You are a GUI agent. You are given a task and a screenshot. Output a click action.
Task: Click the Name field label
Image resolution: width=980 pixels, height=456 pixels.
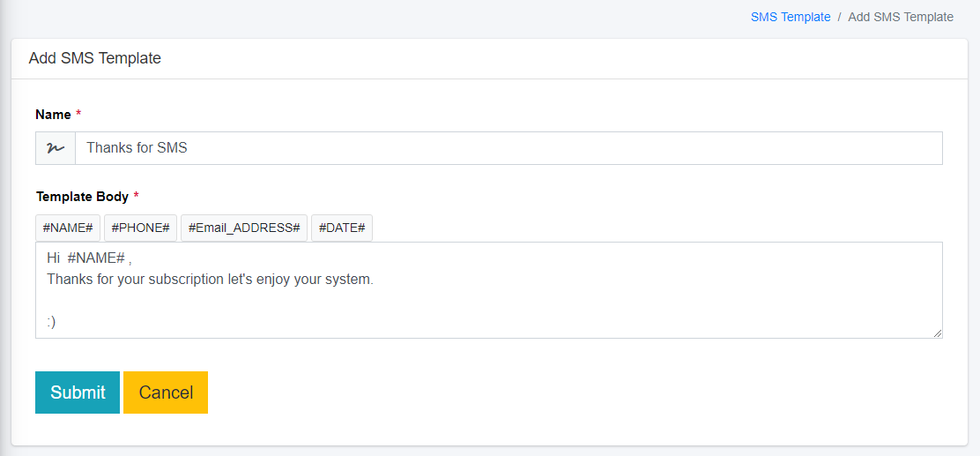tap(53, 115)
